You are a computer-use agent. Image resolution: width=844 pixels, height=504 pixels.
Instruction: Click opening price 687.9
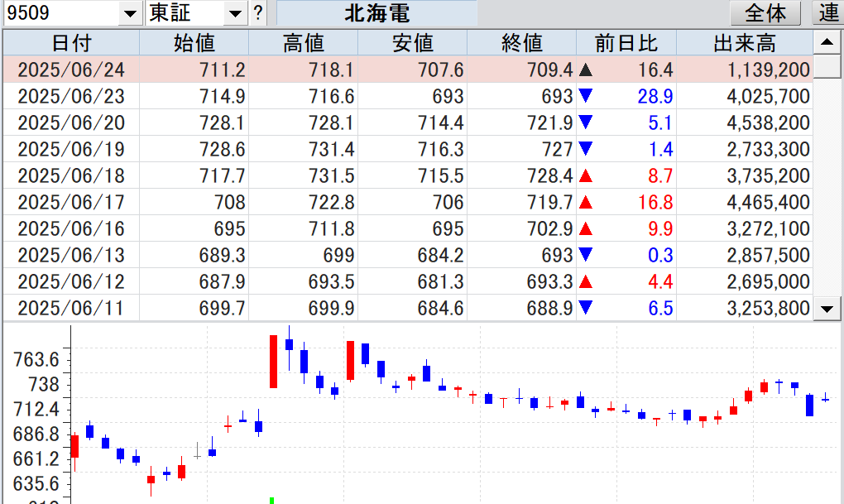point(223,281)
